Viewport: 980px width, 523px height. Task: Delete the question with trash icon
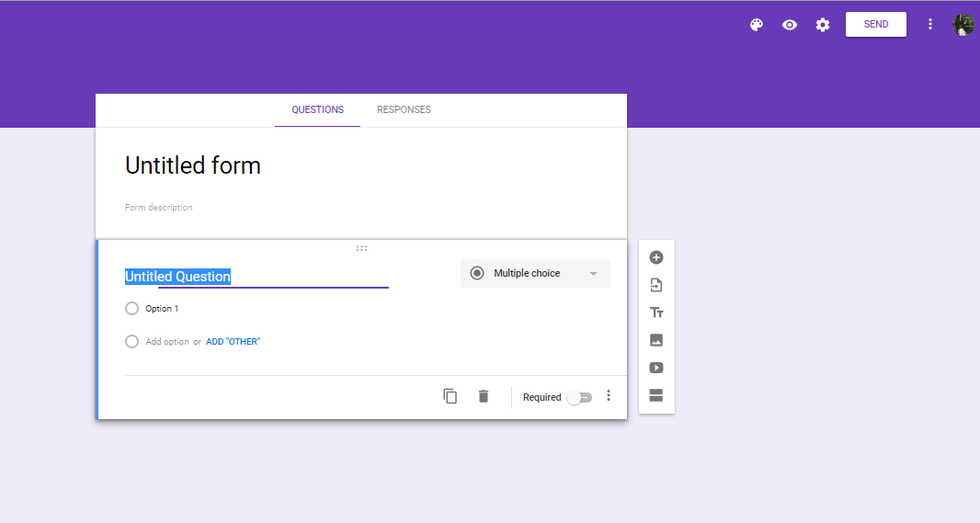pos(484,396)
